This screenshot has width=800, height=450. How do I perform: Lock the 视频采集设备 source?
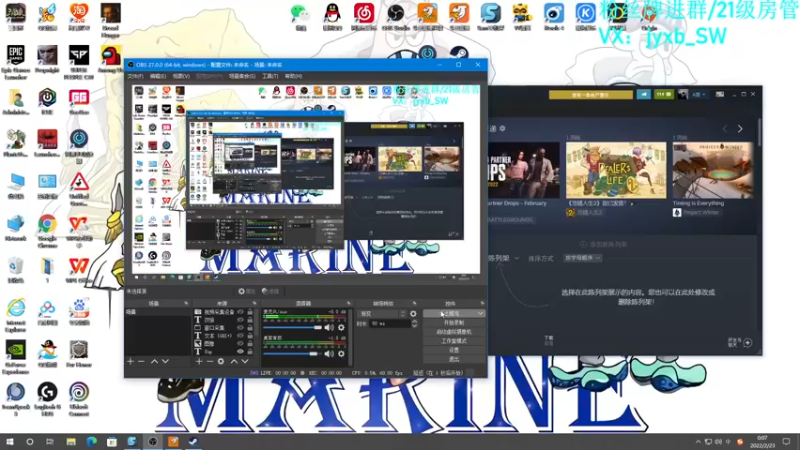(x=250, y=312)
